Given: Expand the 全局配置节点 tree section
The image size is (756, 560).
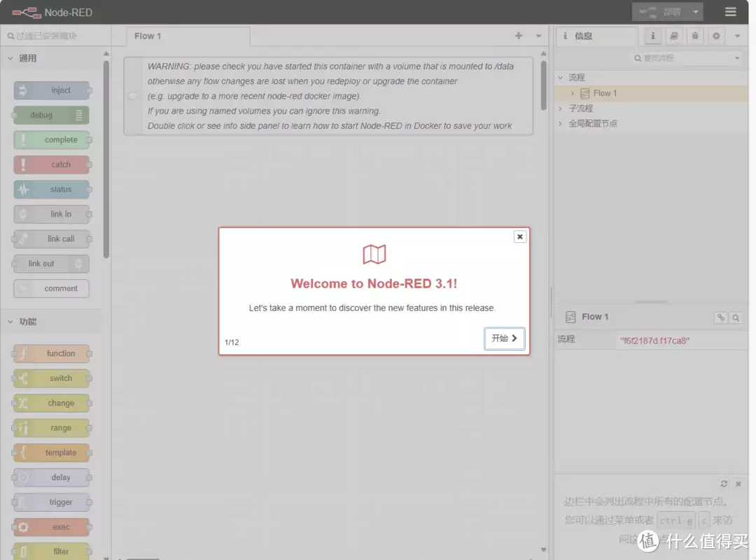Looking at the screenshot, I should click(560, 123).
